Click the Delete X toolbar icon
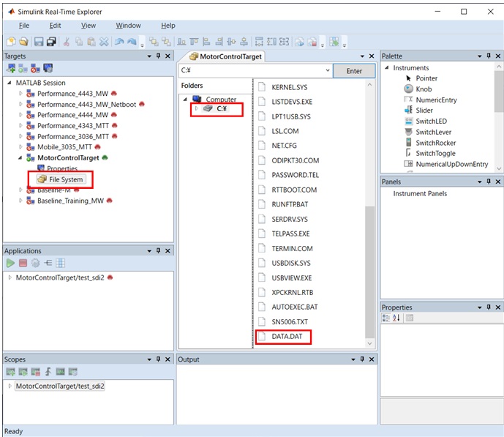Viewport: 504px width, 437px height. 104,42
